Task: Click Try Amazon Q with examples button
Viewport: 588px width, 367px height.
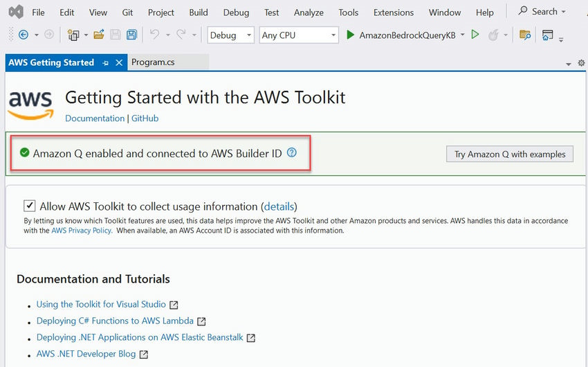Action: click(510, 154)
